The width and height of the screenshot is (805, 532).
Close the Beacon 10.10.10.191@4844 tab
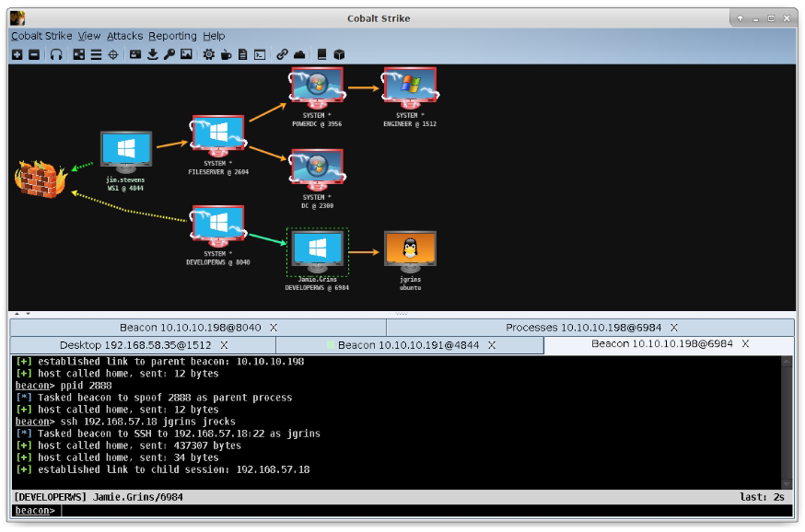point(492,345)
